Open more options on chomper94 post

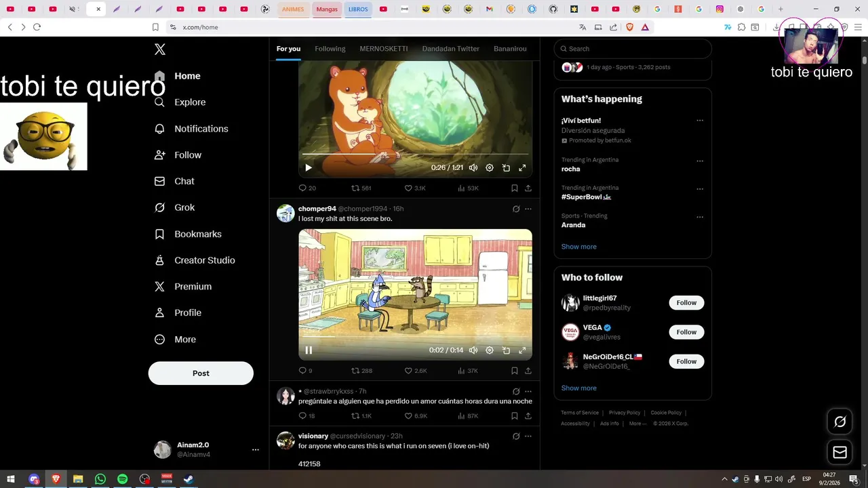coord(528,209)
